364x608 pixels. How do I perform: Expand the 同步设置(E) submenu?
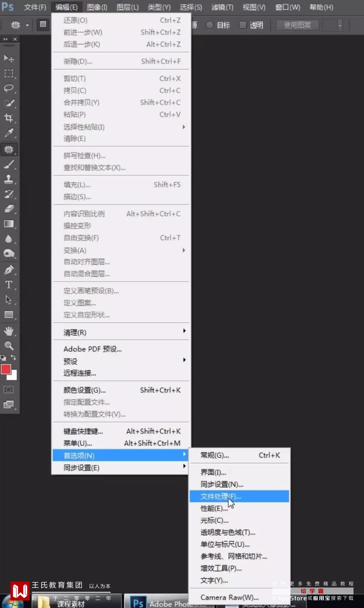pyautogui.click(x=121, y=467)
